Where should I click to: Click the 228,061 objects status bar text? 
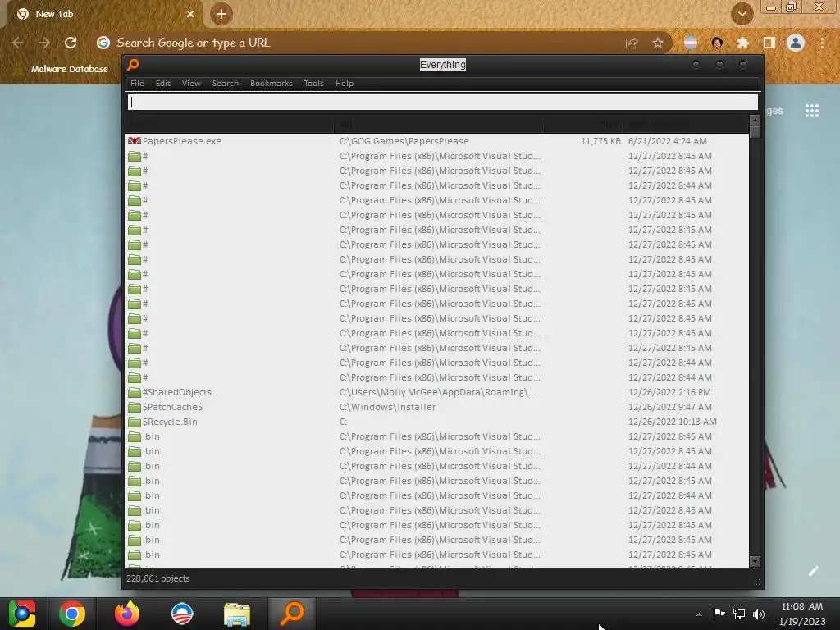tap(158, 578)
